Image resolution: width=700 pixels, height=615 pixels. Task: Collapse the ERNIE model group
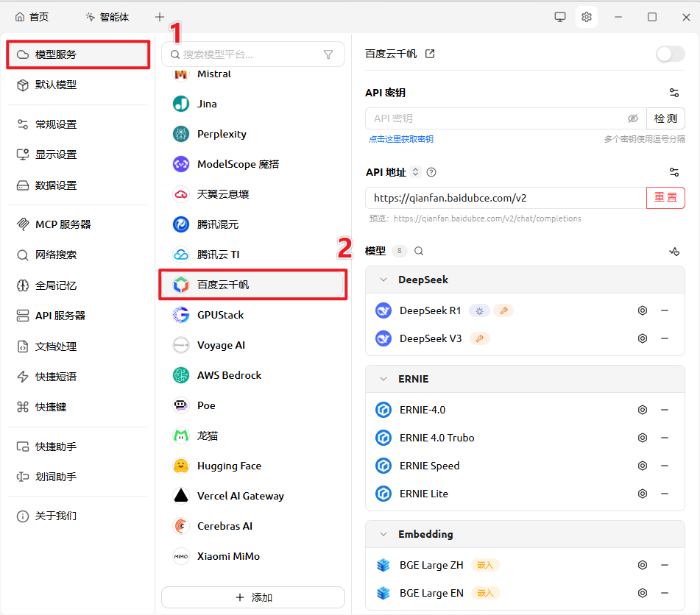383,379
